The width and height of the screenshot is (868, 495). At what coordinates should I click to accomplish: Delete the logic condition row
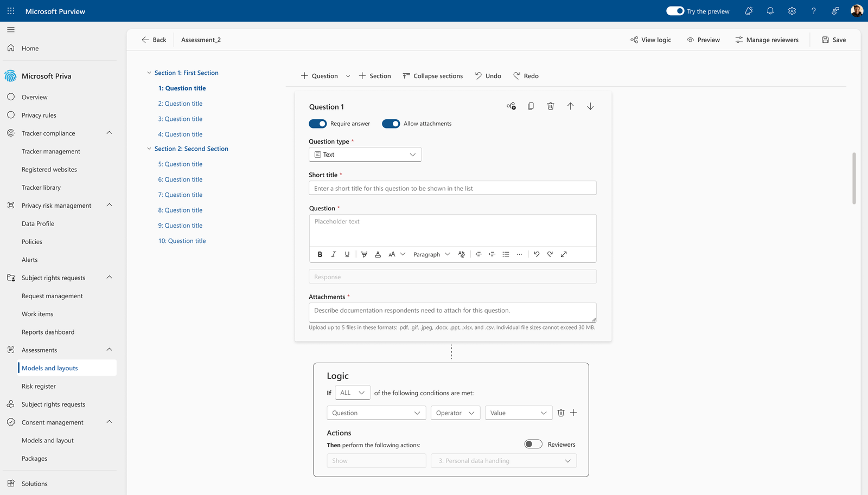[x=561, y=413]
